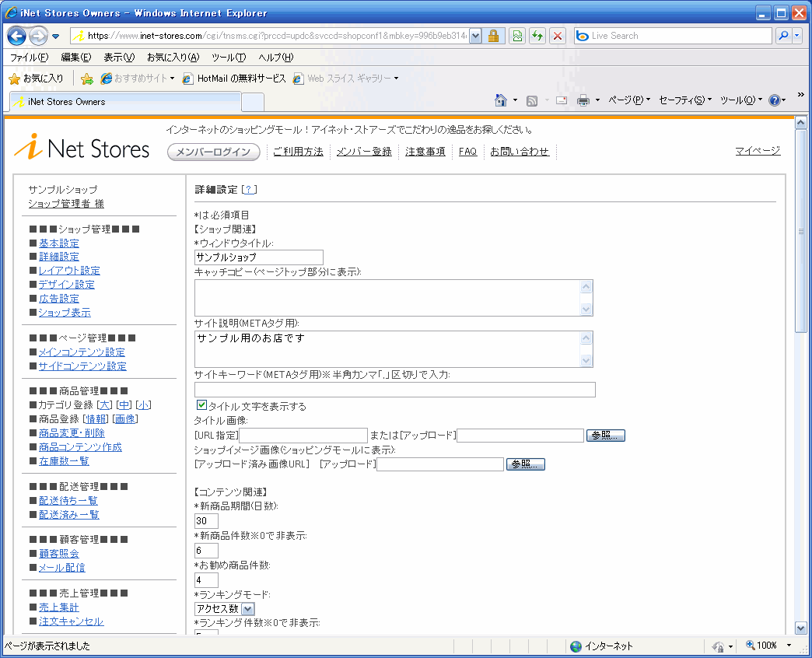Click the browser Back arrow button

pyautogui.click(x=17, y=36)
